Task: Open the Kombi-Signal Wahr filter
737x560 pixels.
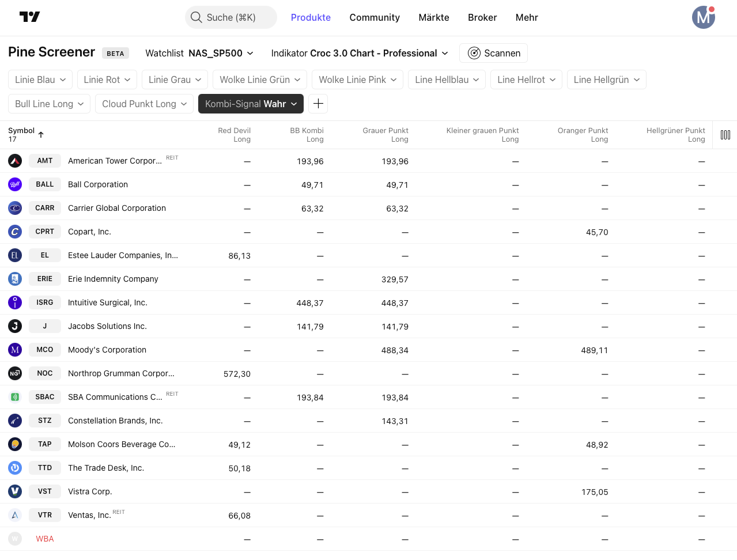Action: pos(251,104)
